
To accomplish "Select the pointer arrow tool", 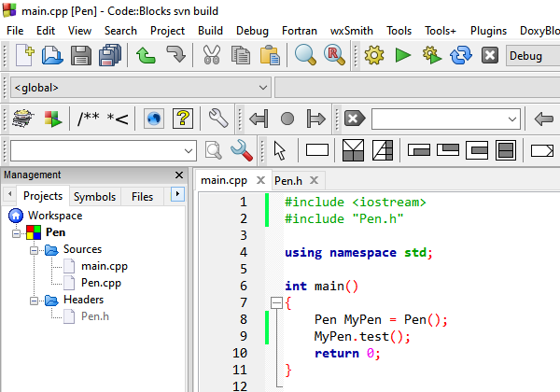I will (280, 150).
